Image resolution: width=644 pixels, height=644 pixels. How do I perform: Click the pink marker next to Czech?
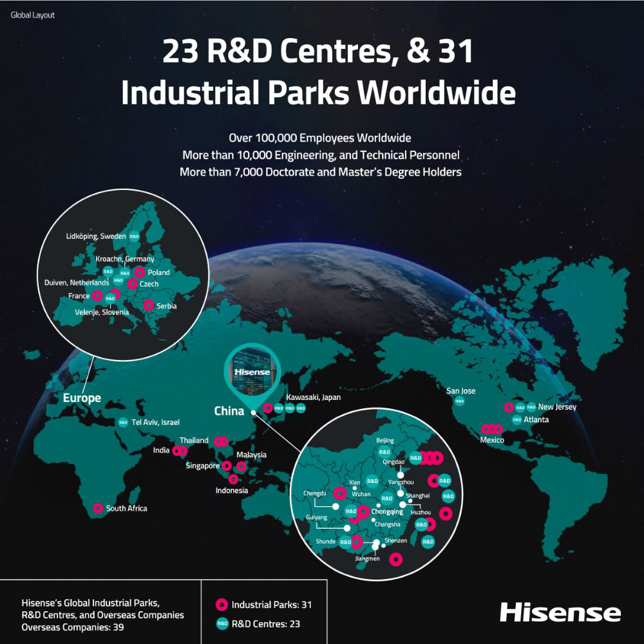point(132,283)
